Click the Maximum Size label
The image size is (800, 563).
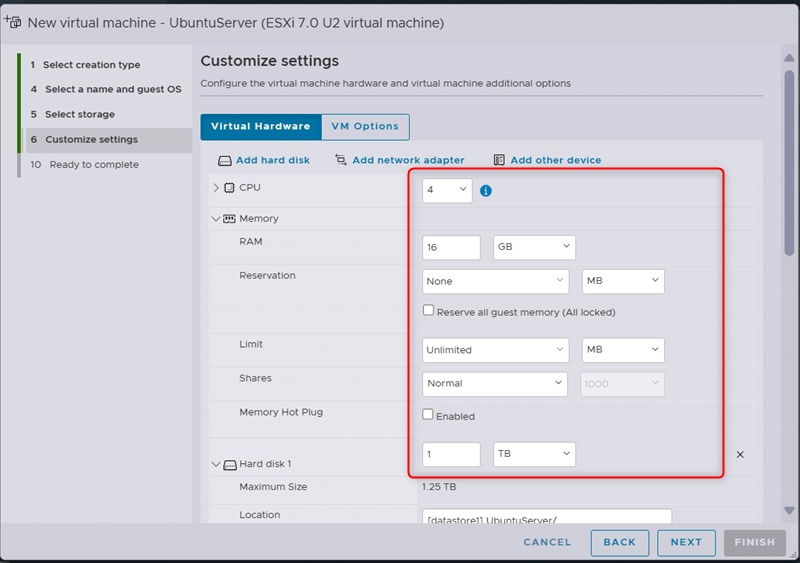point(273,487)
